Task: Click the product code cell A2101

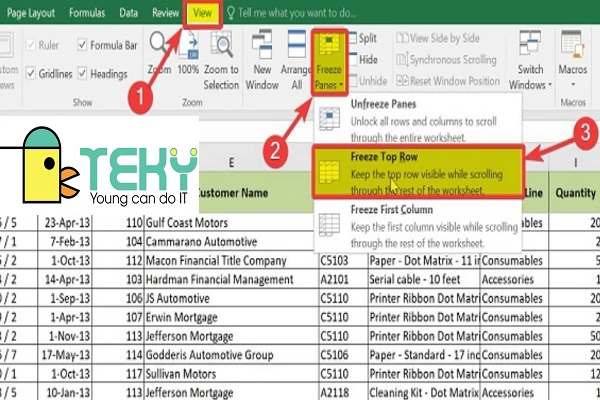Action: 343,279
